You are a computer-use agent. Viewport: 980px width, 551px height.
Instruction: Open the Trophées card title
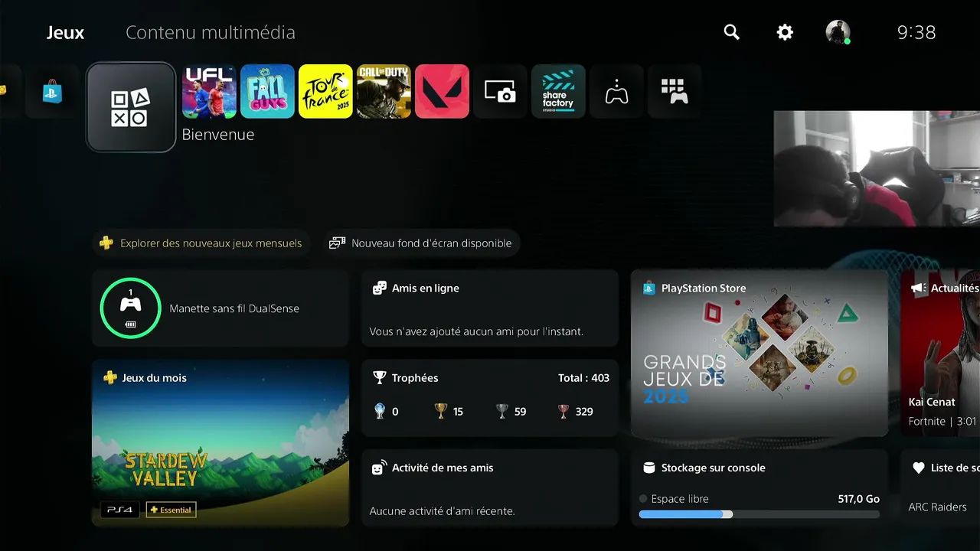415,377
